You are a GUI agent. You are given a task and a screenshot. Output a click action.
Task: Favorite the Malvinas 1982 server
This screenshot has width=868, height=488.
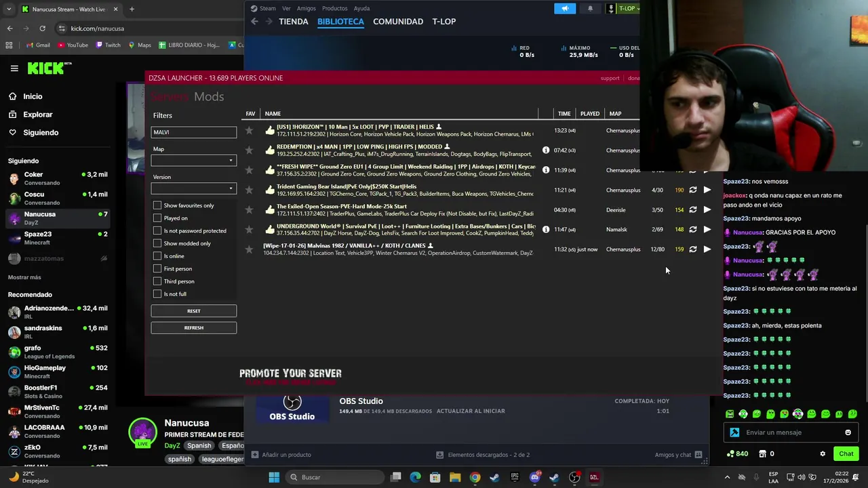point(249,249)
